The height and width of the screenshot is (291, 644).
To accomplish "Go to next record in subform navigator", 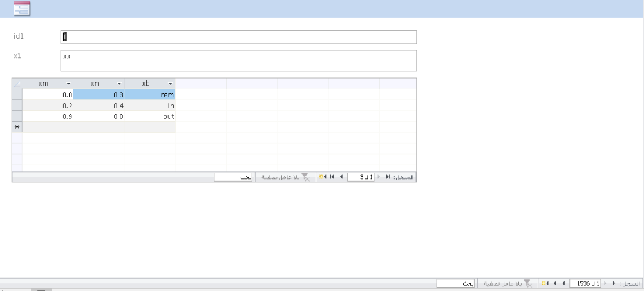I will pos(341,177).
